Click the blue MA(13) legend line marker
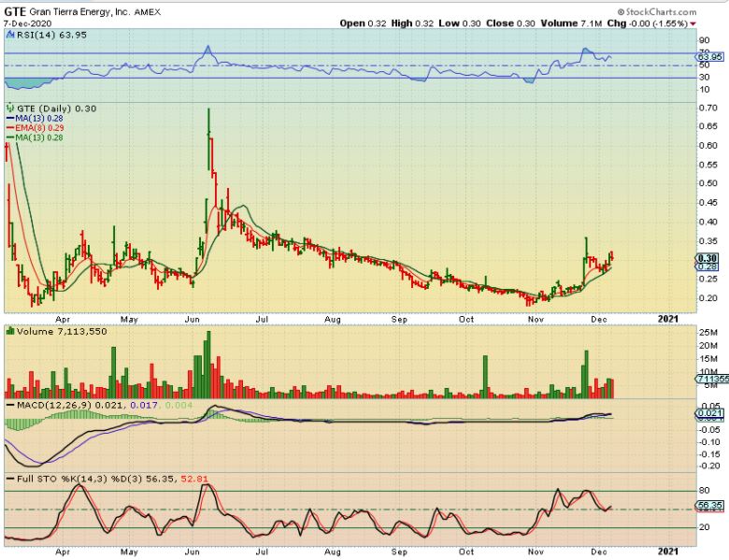This screenshot has height=560, width=729. coord(10,119)
